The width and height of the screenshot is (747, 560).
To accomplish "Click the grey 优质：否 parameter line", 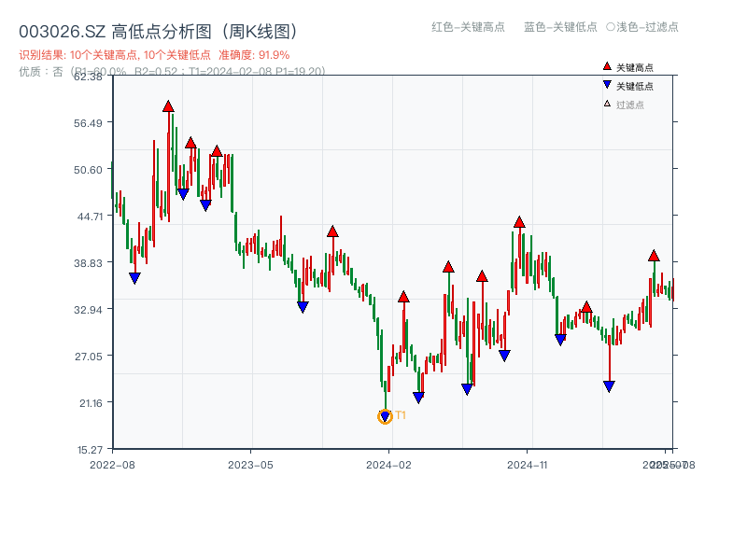I will [172, 72].
